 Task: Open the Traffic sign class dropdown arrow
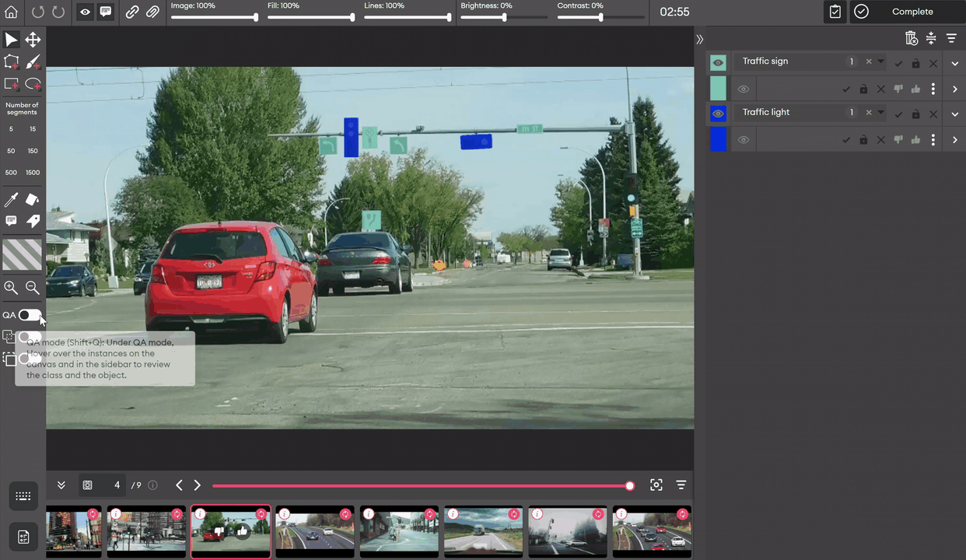[x=881, y=61]
